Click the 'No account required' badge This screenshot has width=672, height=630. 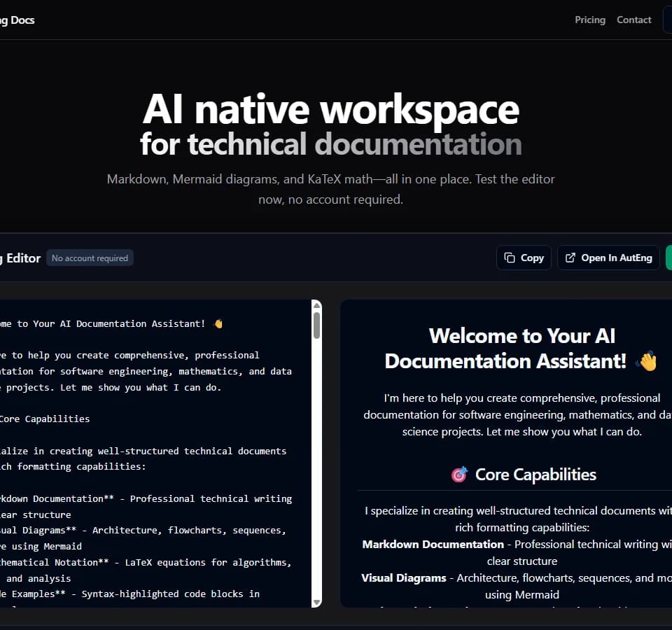(x=90, y=258)
